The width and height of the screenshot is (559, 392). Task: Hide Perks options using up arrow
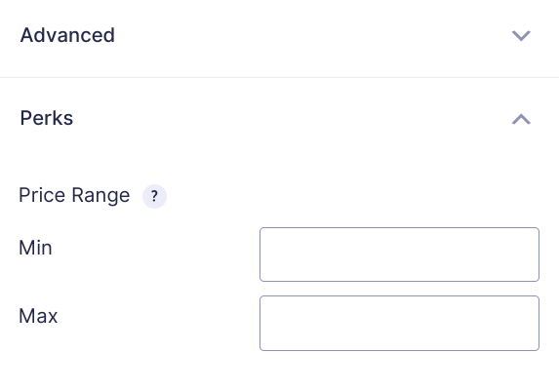pyautogui.click(x=521, y=119)
